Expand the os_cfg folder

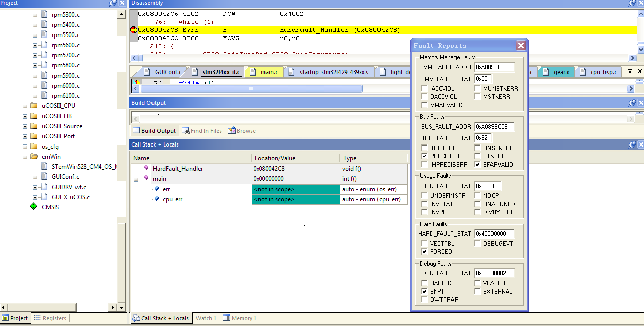(x=25, y=147)
